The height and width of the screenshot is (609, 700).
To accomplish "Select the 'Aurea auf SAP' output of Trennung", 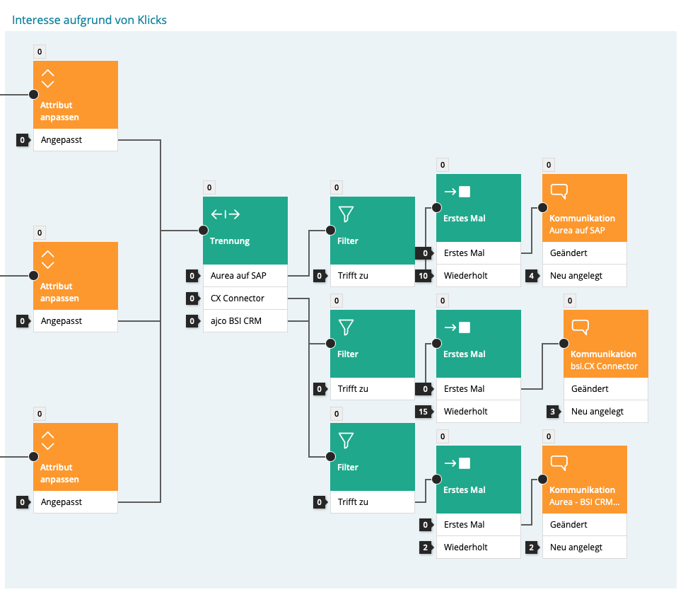I will tap(245, 276).
